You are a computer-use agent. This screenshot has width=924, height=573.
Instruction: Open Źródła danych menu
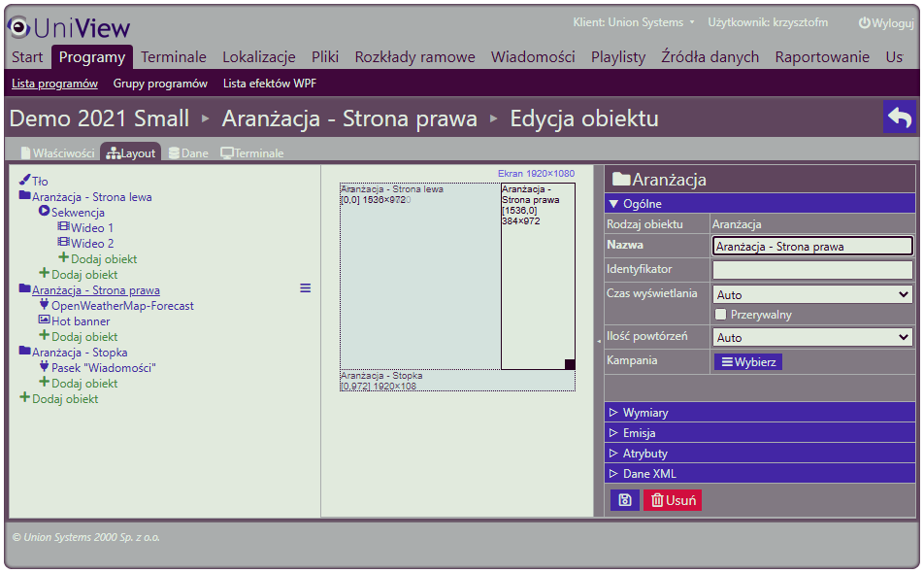709,57
